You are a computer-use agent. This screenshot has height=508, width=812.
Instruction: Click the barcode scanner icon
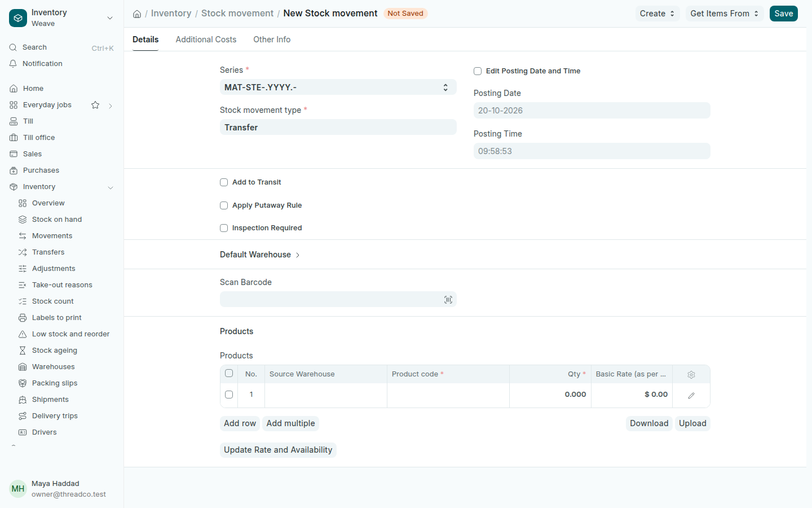coord(448,300)
